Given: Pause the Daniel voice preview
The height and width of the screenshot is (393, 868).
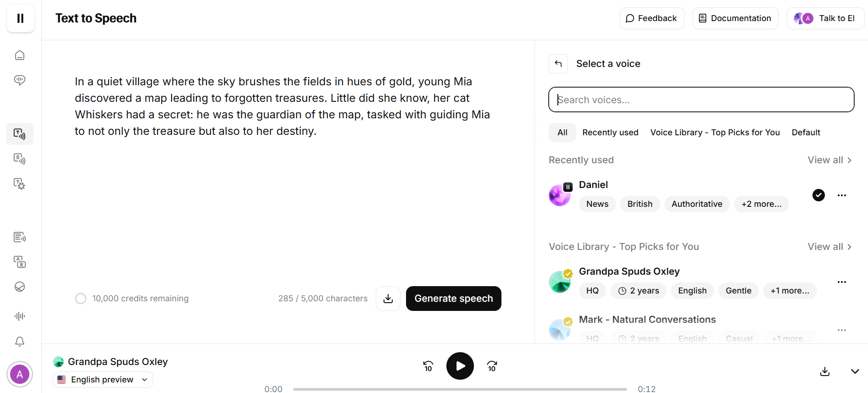Looking at the screenshot, I should (568, 187).
